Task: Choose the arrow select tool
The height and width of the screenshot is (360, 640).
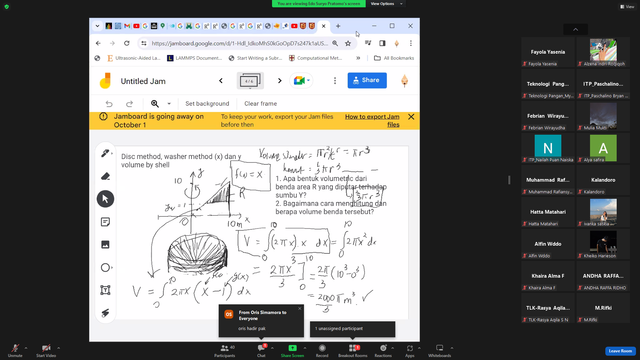Action: pos(105,199)
